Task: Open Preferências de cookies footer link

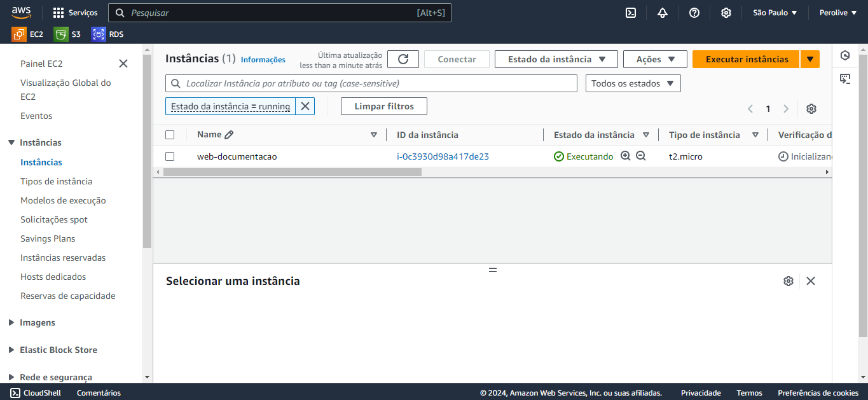Action: (818, 393)
